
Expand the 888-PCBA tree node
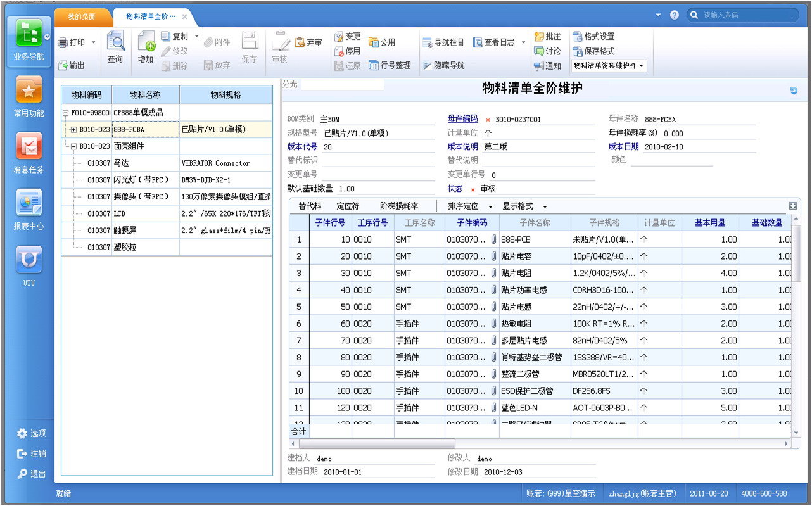[x=74, y=129]
